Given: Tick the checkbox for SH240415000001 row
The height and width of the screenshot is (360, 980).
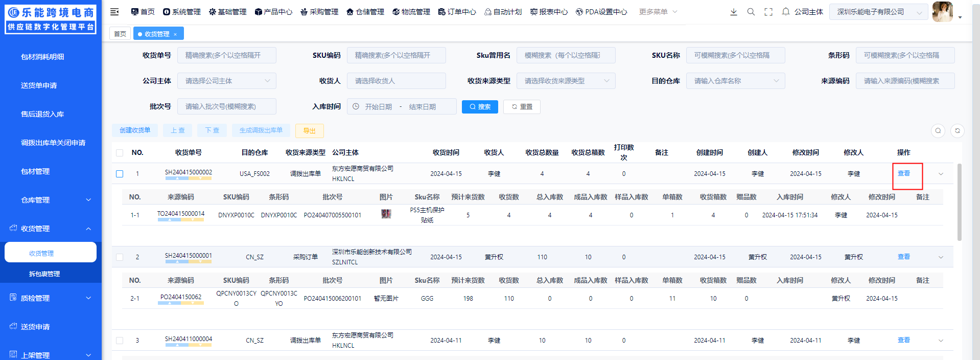Looking at the screenshot, I should tap(120, 257).
